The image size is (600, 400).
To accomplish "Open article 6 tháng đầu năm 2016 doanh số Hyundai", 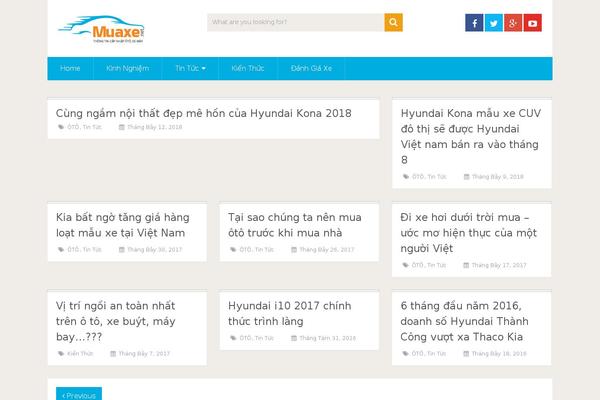I will (x=465, y=321).
